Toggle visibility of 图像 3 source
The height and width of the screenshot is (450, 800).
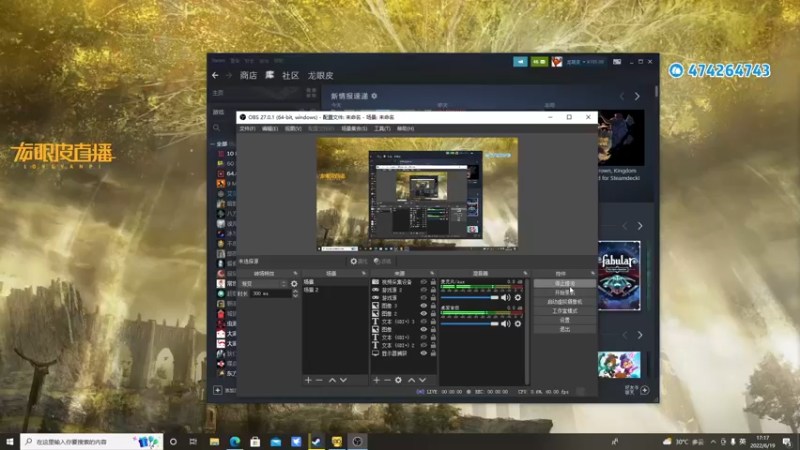(423, 306)
